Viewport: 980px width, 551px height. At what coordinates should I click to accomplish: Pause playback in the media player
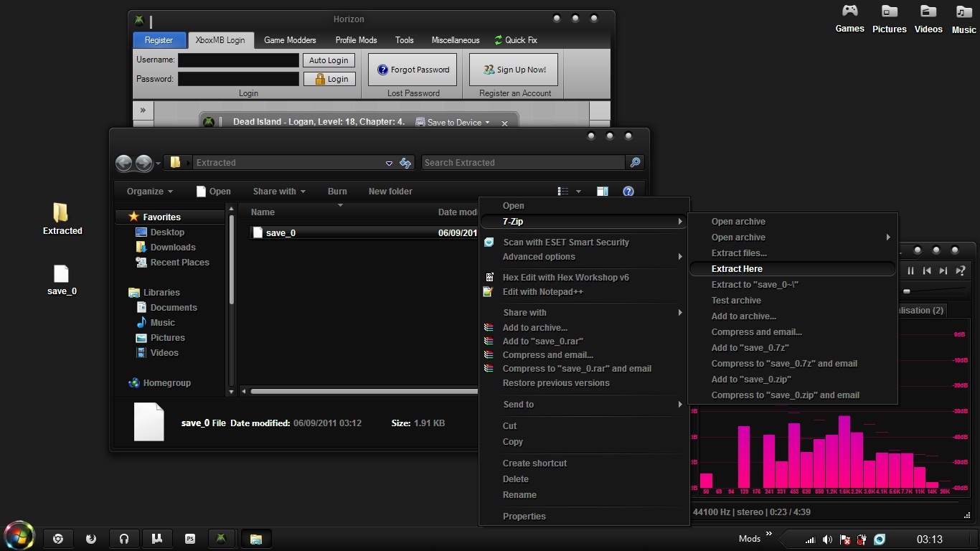(910, 270)
